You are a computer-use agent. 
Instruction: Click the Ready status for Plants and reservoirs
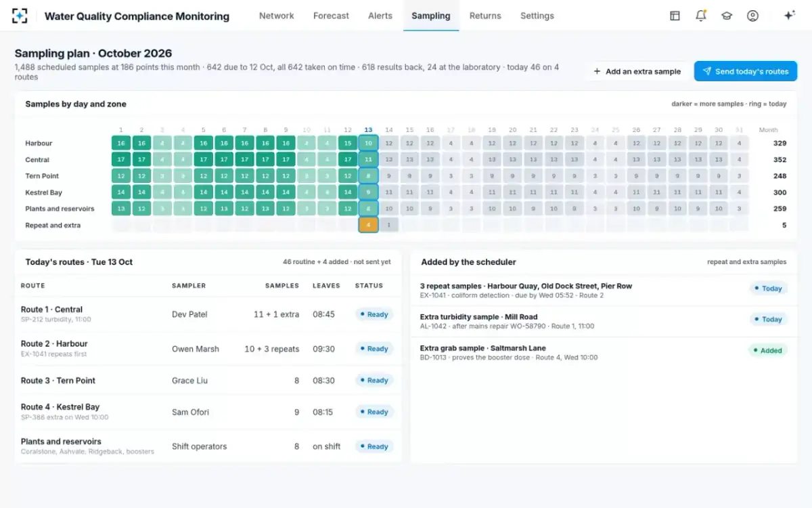point(374,446)
